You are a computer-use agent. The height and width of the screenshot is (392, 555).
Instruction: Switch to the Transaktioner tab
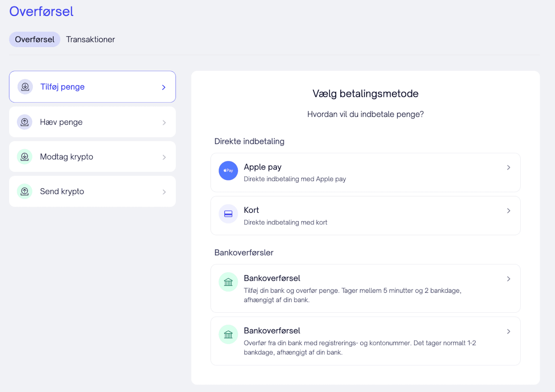(x=90, y=40)
